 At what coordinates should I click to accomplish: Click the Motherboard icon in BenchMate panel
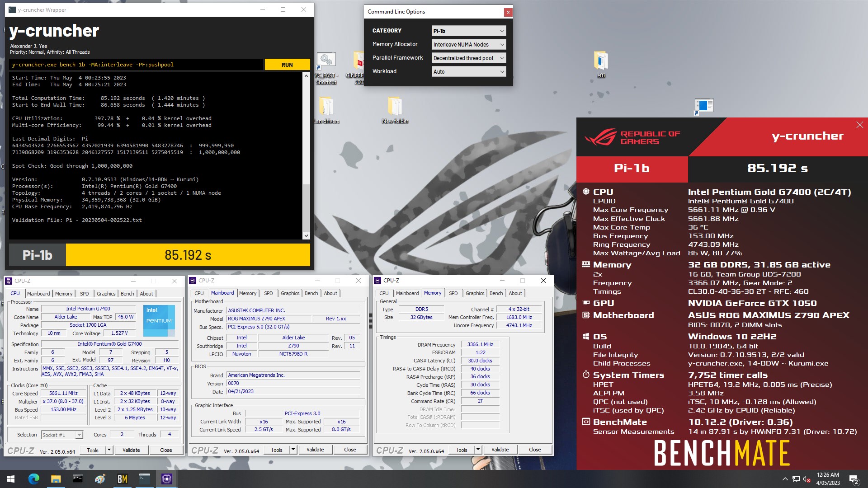coord(586,315)
